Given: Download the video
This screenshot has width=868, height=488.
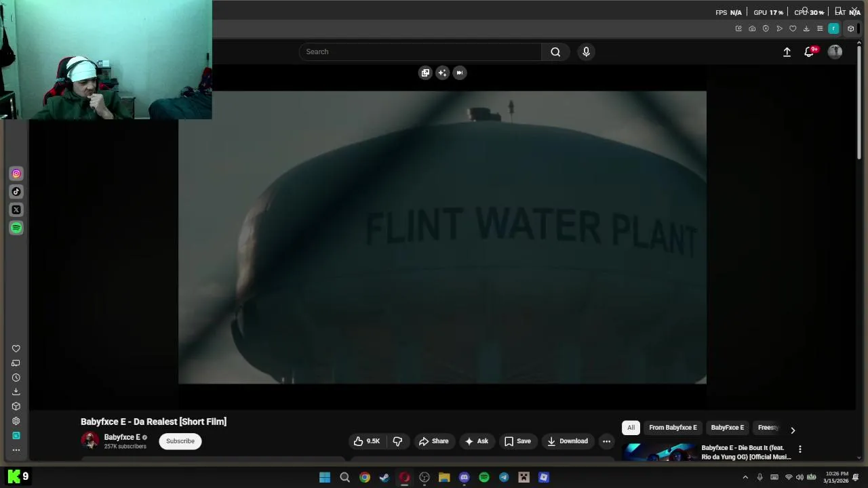Looking at the screenshot, I should coord(568,441).
